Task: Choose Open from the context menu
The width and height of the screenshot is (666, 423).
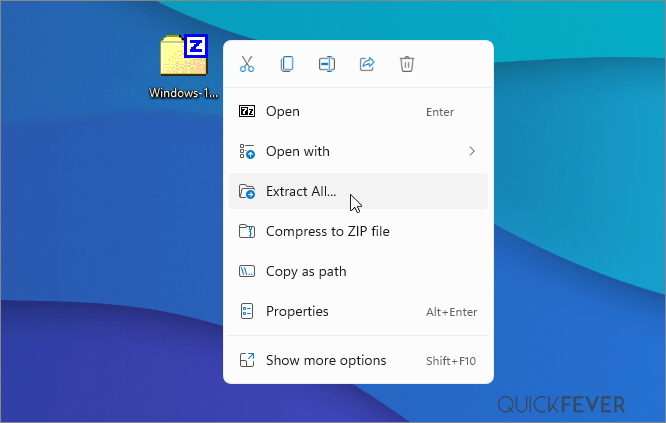Action: (x=358, y=111)
